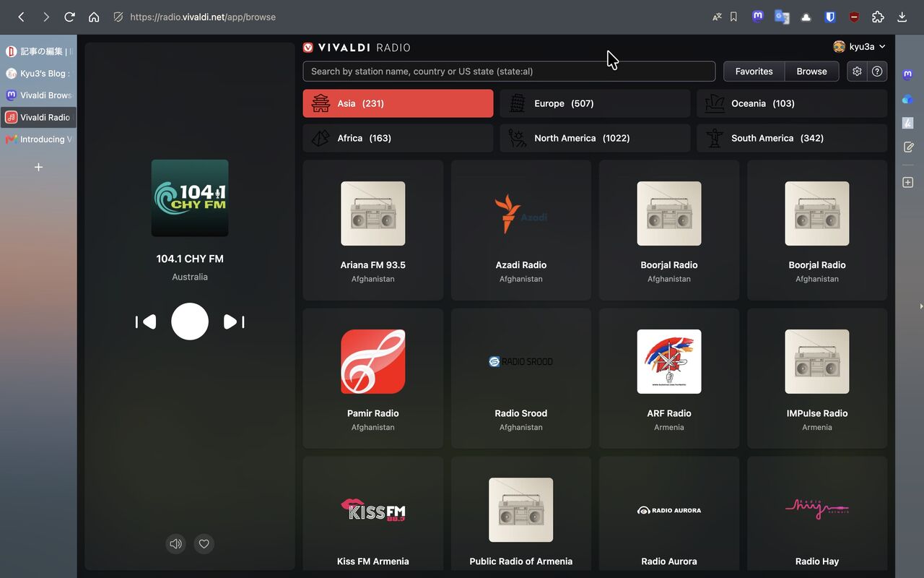Open the Radio Srood station card
The image size is (924, 578).
pos(521,379)
